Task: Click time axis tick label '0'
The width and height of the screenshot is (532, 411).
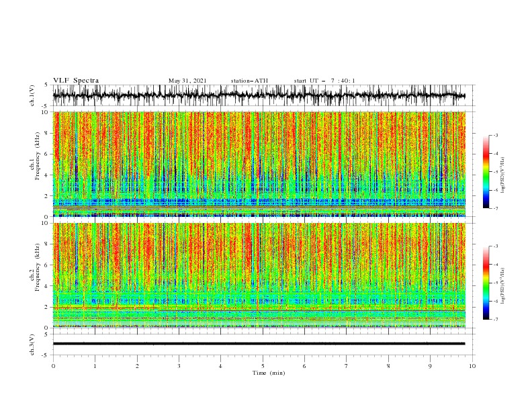Action: click(53, 366)
